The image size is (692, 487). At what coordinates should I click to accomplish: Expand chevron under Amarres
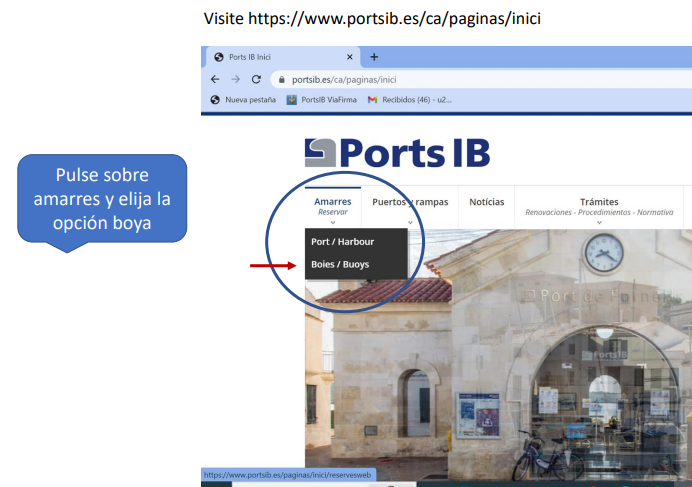pyautogui.click(x=333, y=223)
